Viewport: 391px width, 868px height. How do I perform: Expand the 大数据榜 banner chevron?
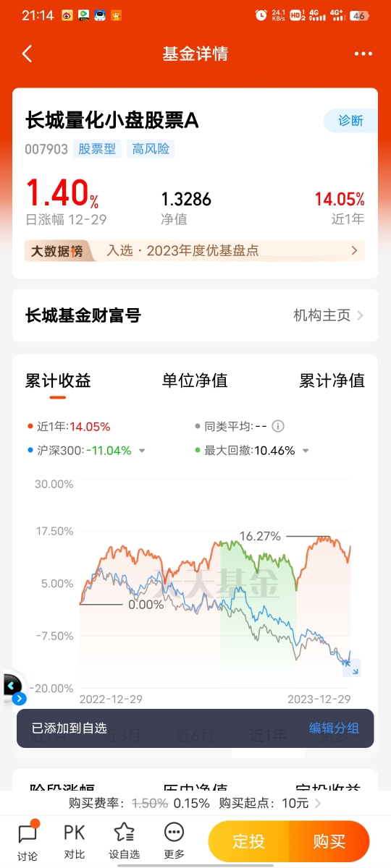click(354, 251)
